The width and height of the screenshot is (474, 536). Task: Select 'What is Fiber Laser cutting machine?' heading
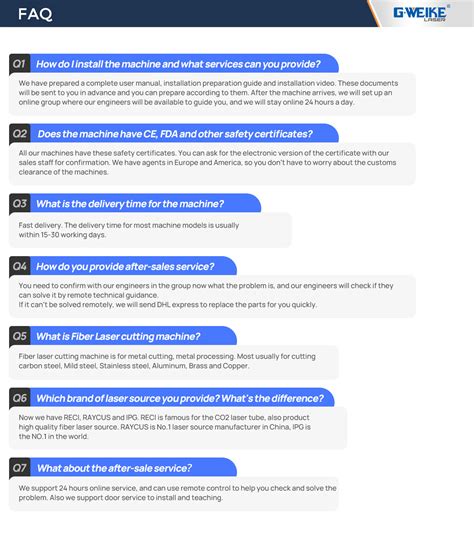point(118,336)
